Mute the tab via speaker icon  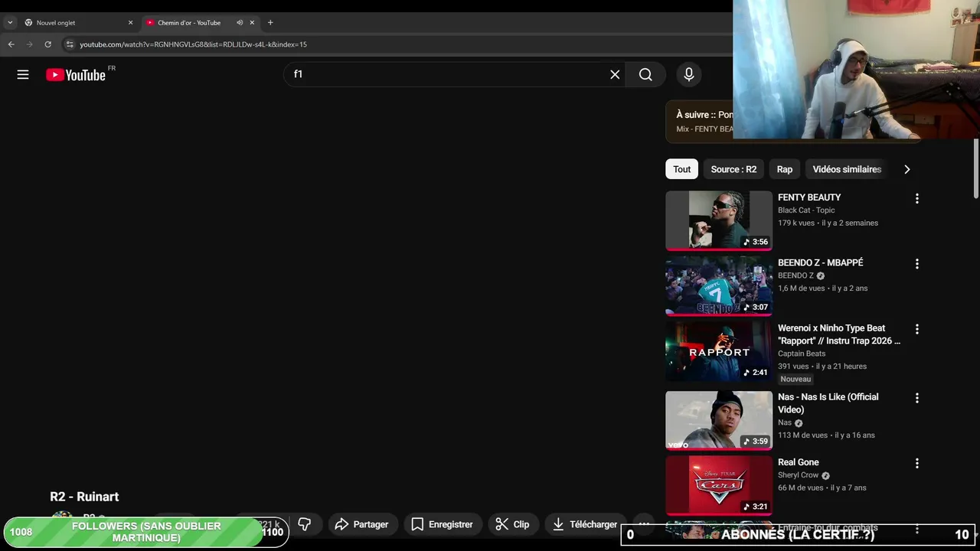point(240,23)
